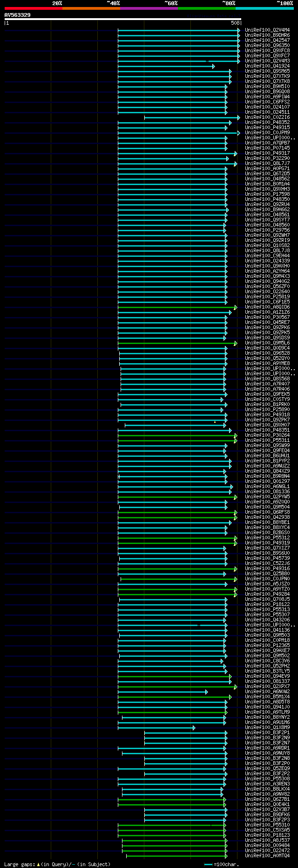Image resolution: width=298 pixels, height=868 pixels.
Task: Select the UniRef100_C0Z2I6 label
Action: 267,117
